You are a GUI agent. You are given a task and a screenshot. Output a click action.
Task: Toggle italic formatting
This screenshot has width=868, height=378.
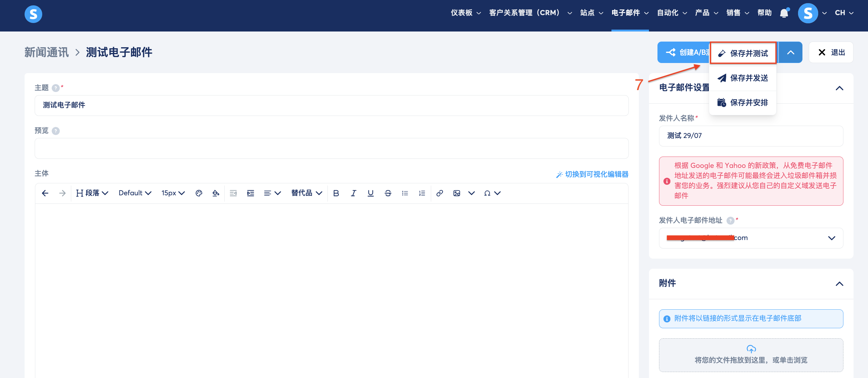pyautogui.click(x=353, y=193)
